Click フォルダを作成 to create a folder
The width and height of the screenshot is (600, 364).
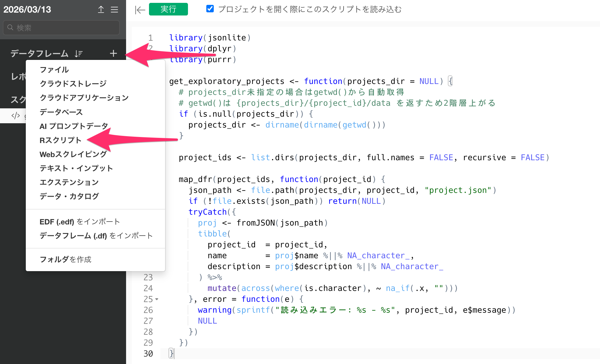point(65,259)
